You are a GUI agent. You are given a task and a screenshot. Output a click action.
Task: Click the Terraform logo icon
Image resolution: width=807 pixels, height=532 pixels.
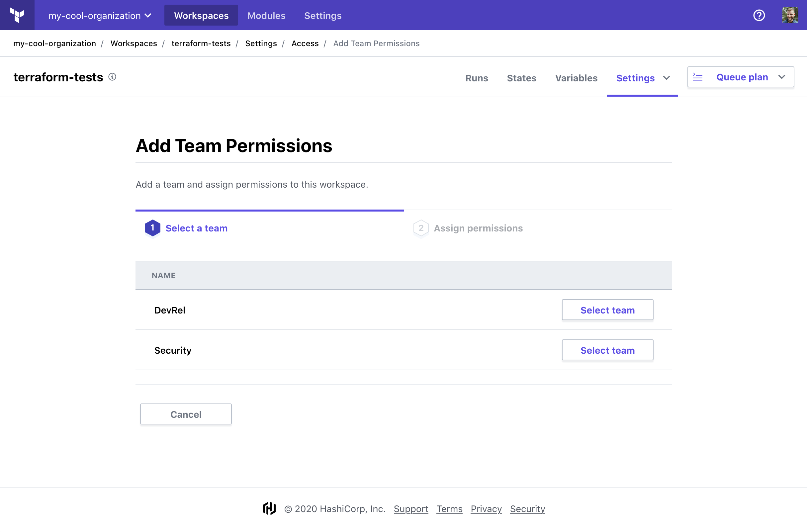point(17,15)
